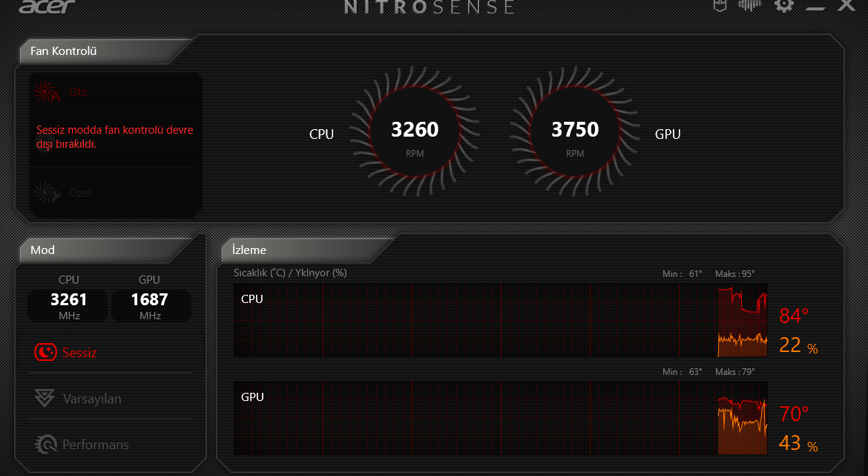Viewport: 868px width, 476px height.
Task: Click the CPU temperature reading 84°
Action: click(794, 316)
